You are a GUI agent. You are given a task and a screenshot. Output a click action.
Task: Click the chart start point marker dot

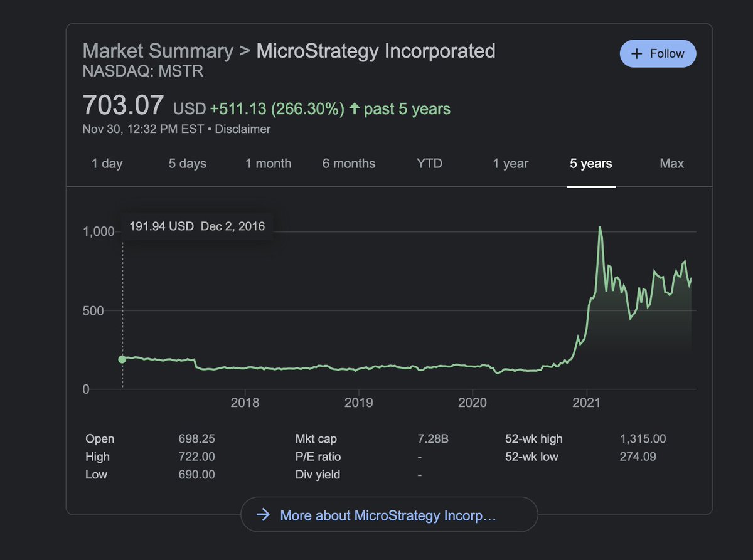click(122, 359)
